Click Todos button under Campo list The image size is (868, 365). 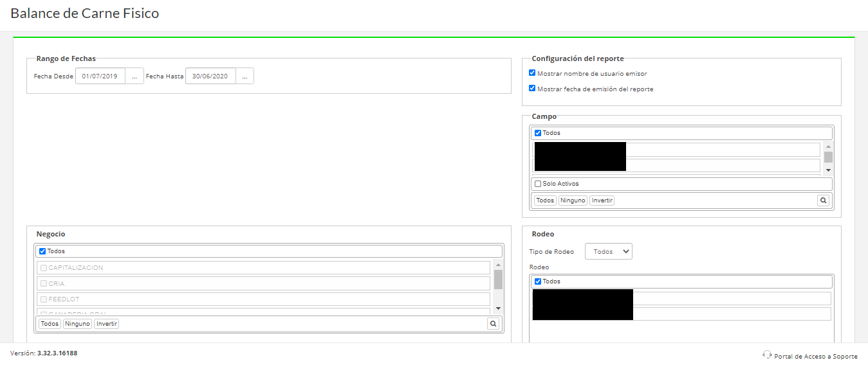click(545, 200)
